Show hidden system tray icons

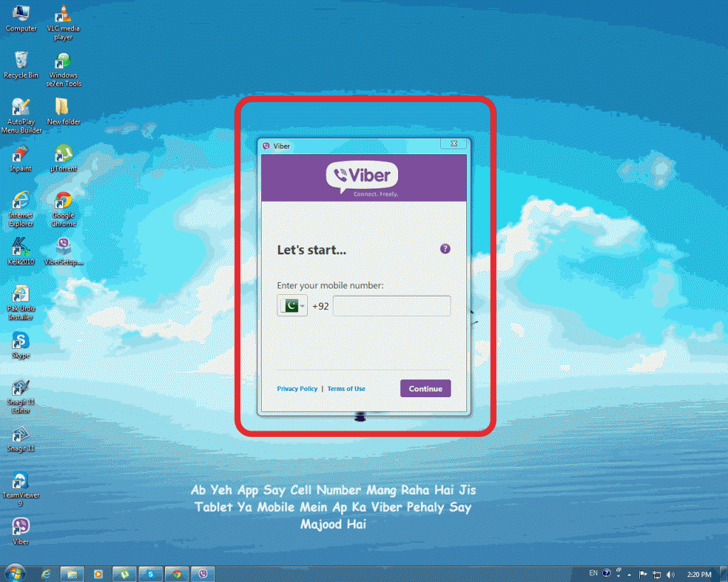[629, 575]
